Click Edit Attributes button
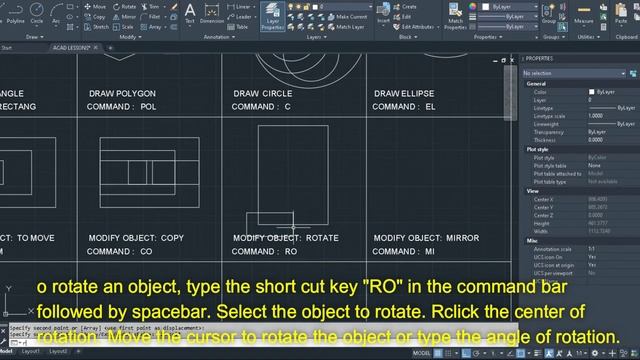This screenshot has height=360, width=640. tap(413, 27)
